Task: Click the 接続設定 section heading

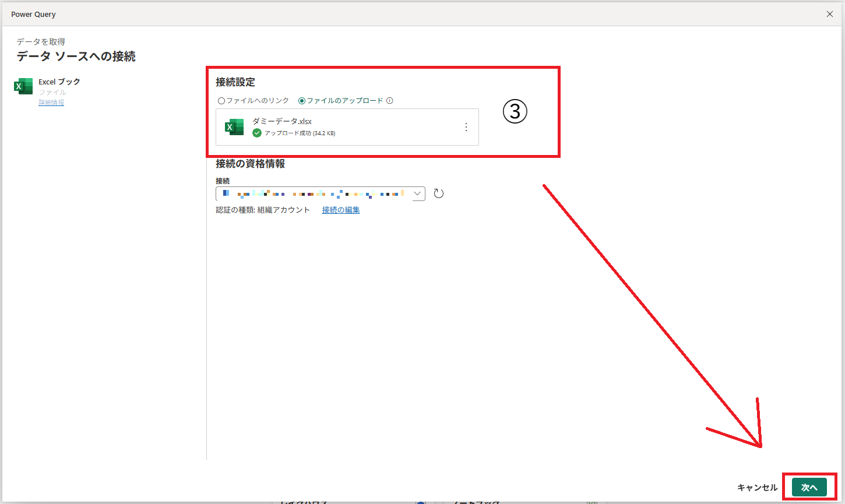Action: click(235, 82)
